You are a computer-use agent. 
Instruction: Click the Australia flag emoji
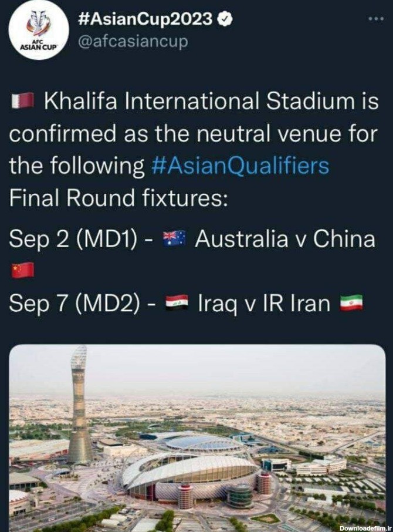[x=174, y=238]
